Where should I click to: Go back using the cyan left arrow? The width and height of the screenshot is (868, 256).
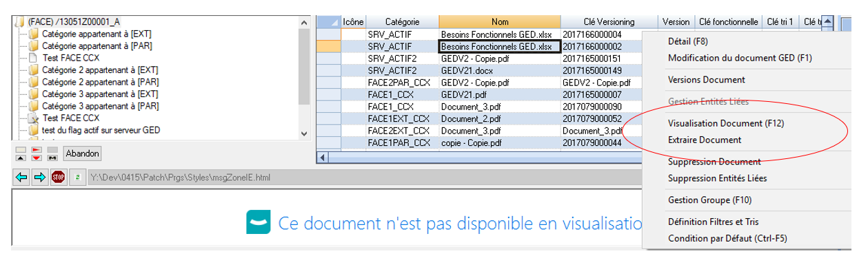21,177
